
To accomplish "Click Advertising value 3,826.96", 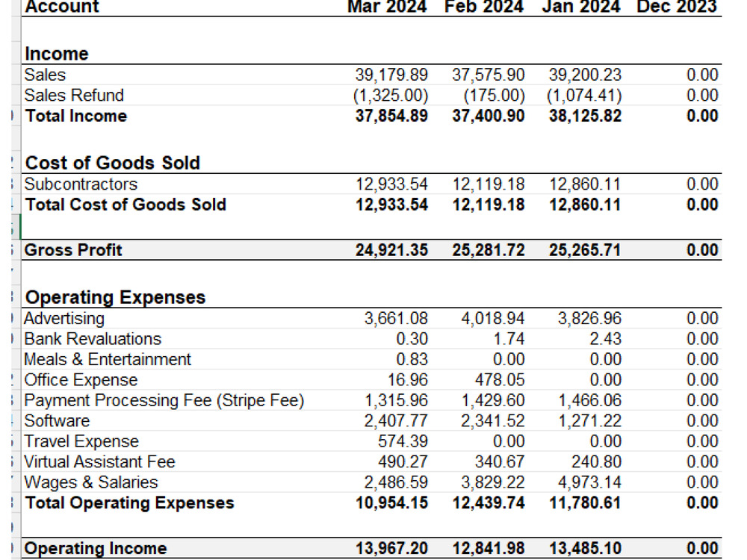I will 589,318.
